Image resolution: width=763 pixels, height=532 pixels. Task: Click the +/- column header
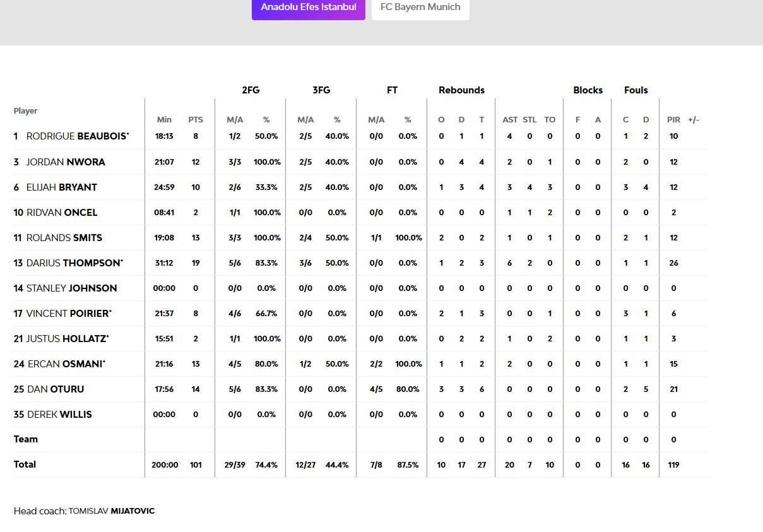click(x=694, y=120)
